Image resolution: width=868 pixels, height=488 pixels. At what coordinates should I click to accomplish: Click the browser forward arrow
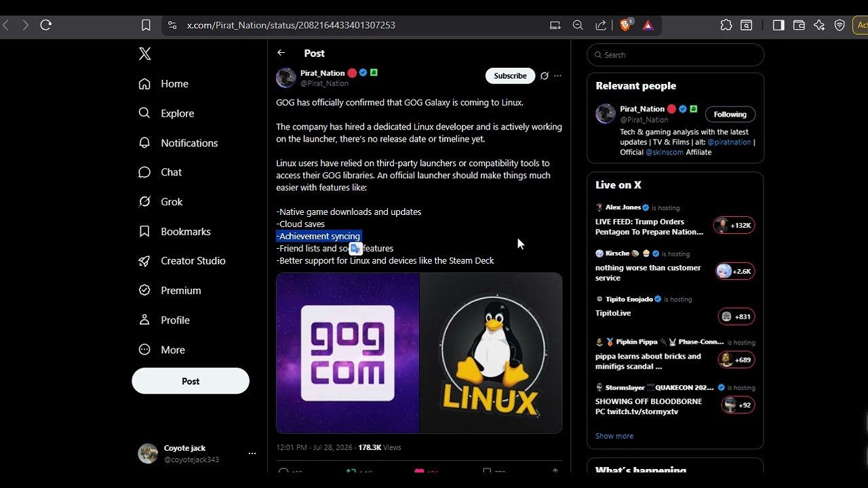tap(25, 25)
